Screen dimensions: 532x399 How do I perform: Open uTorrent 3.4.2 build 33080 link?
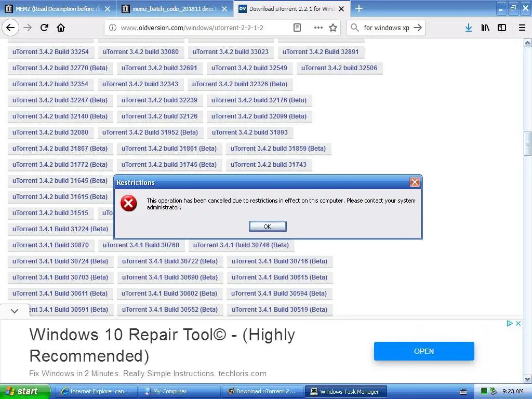140,52
